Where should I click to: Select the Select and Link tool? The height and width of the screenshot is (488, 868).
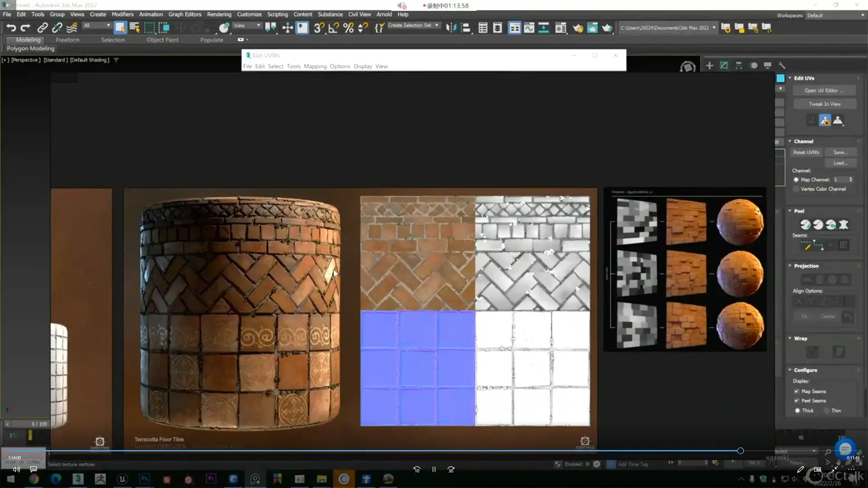click(x=42, y=28)
